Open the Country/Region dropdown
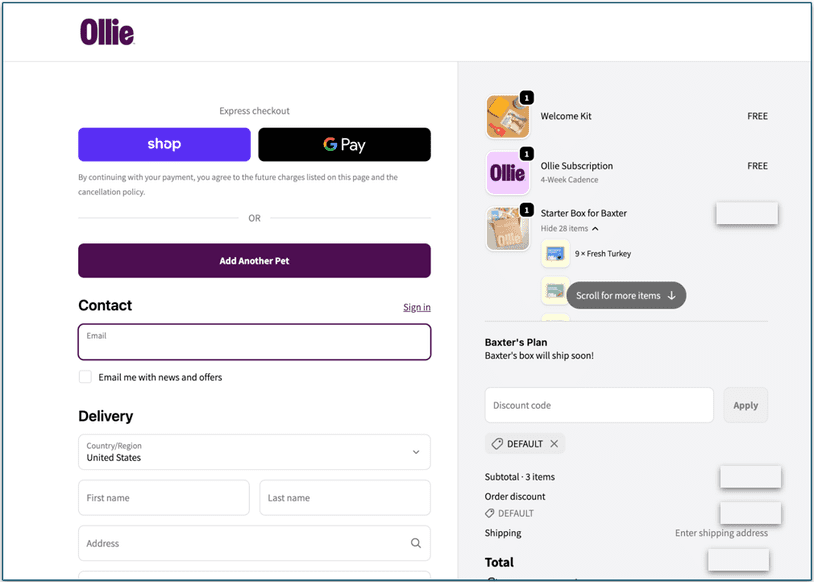814x582 pixels. 253,452
